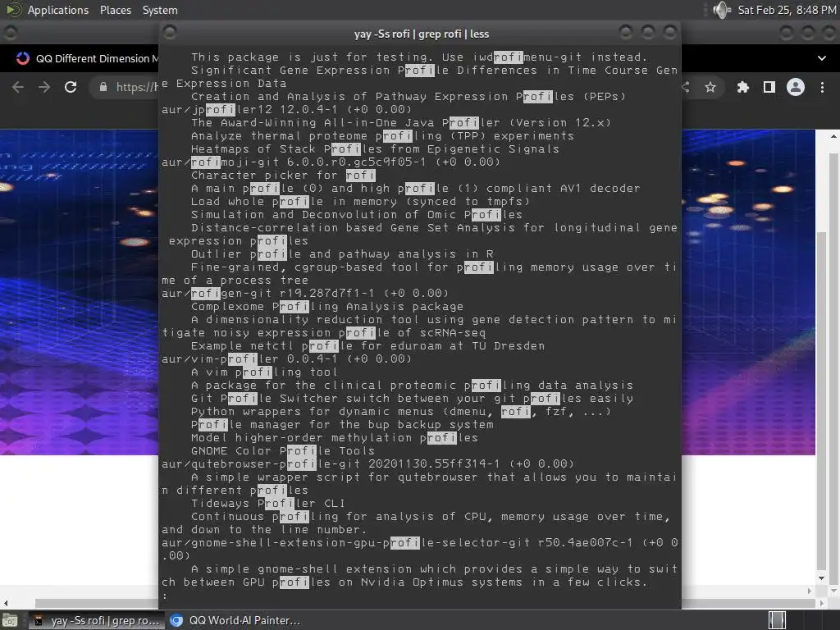Click aur/jprofiler12 package line
840x630 pixels.
[286, 110]
